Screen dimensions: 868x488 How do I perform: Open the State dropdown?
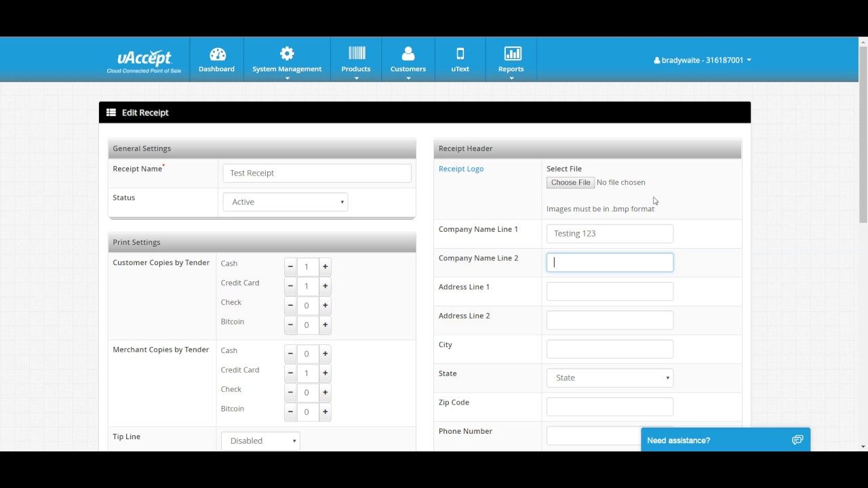(610, 378)
